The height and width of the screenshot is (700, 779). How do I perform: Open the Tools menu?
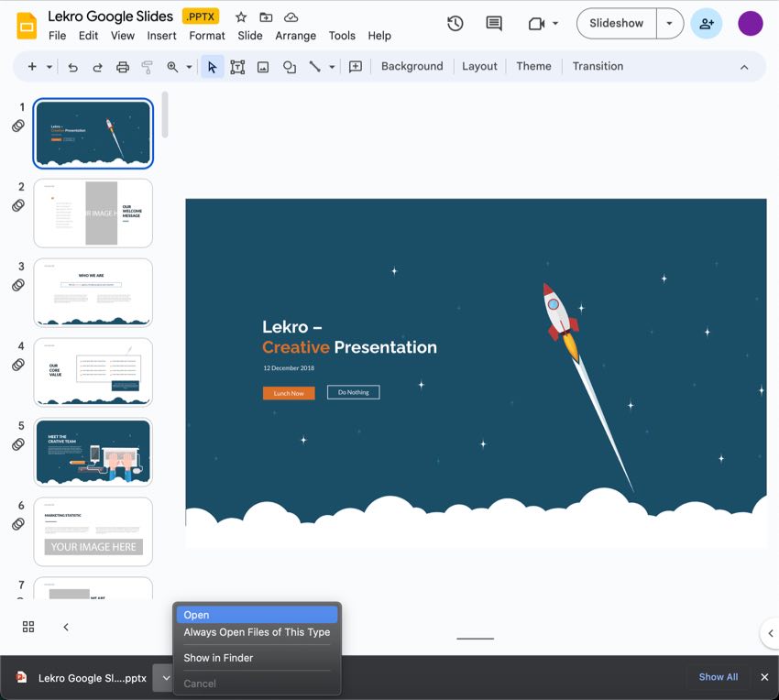[x=342, y=36]
